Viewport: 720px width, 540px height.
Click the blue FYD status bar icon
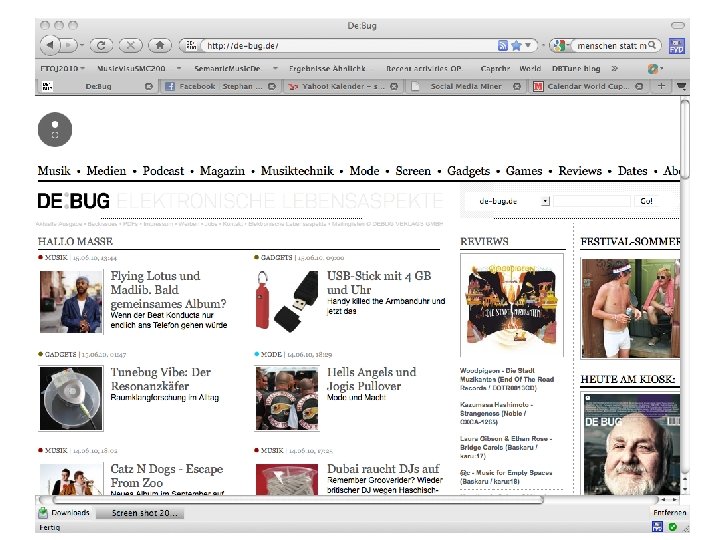(657, 527)
